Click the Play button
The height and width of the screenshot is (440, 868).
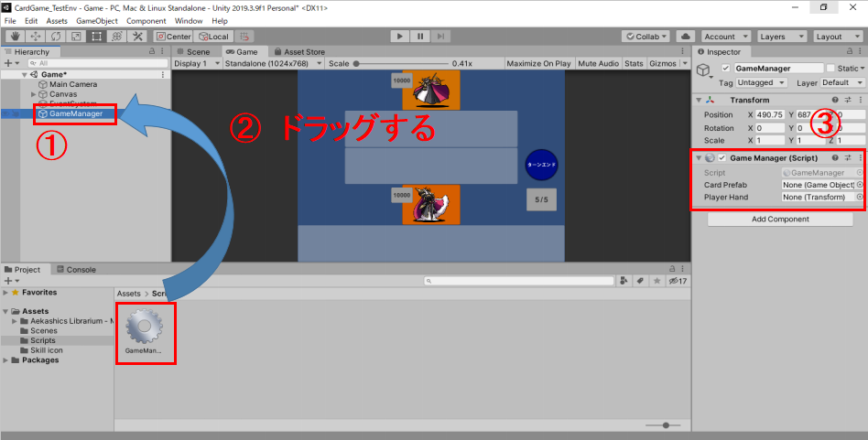400,37
